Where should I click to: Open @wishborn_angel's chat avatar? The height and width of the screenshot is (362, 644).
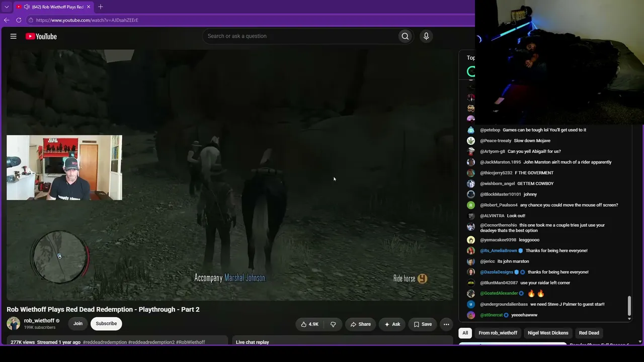pos(471,184)
